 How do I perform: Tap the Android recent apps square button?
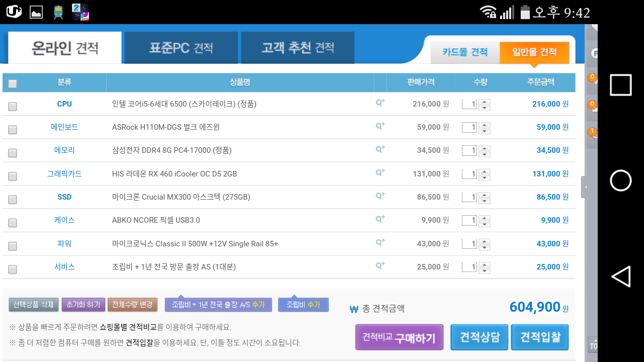(621, 85)
